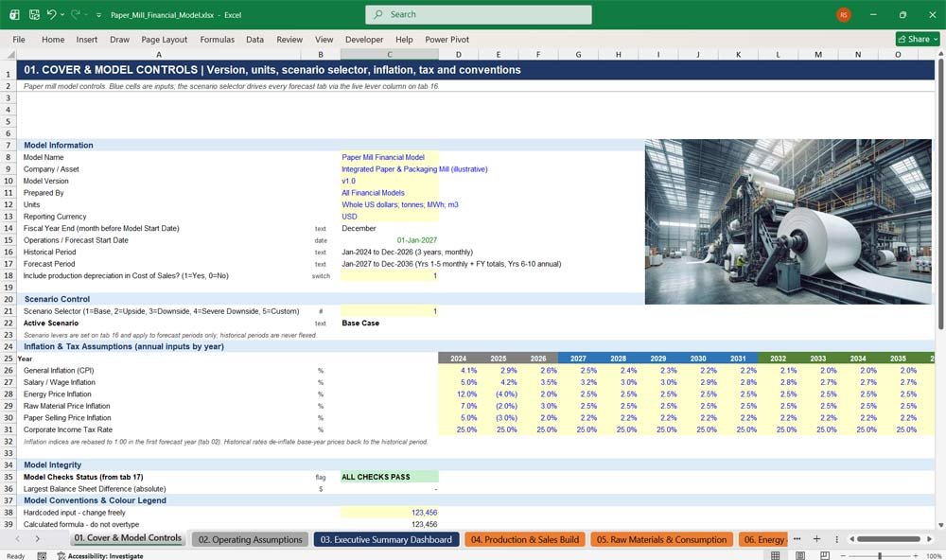Viewport: 946px width, 560px height.
Task: Open the Redo history dropdown arrow
Action: [86, 14]
